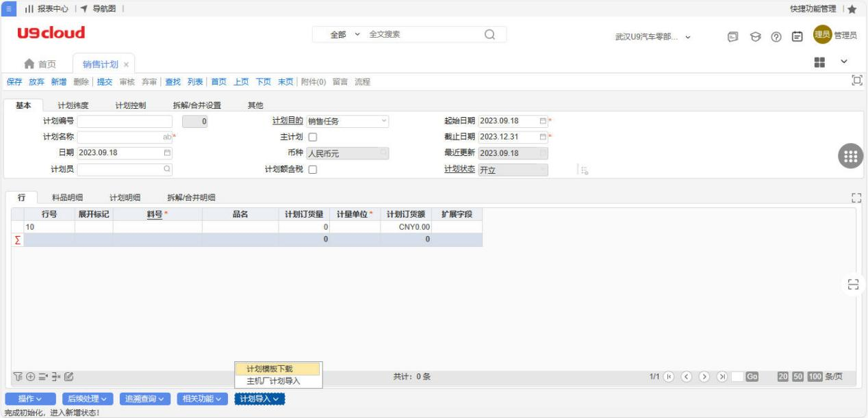Click the floating scan icon at right
The image size is (868, 418).
click(853, 285)
